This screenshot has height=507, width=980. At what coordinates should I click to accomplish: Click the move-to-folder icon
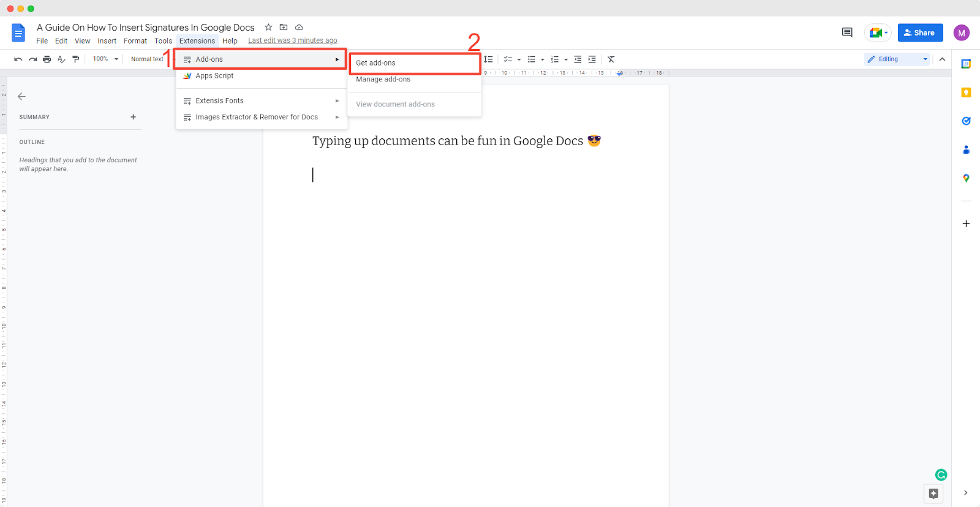284,27
